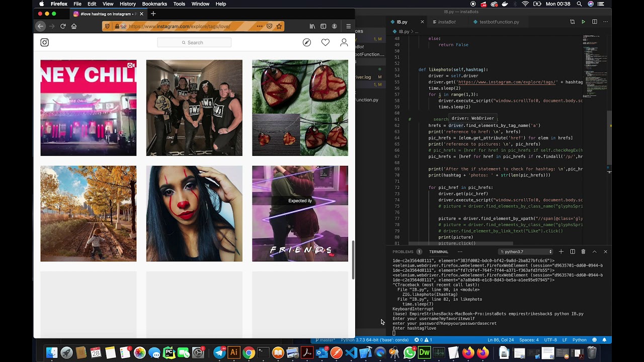Screen dimensions: 644x362
Task: Maximize terminal panel with the chevron
Action: (x=594, y=251)
